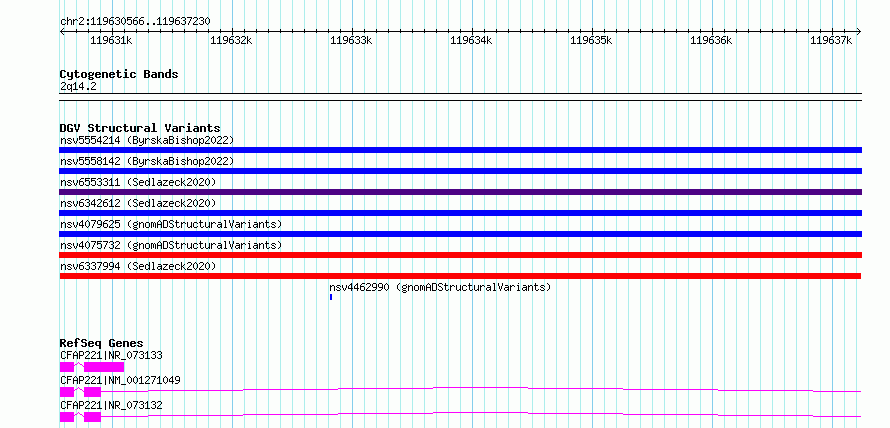This screenshot has height=428, width=890.
Task: Open variant label nsv6342612 (Sedlazeck2020)
Action: coord(138,203)
